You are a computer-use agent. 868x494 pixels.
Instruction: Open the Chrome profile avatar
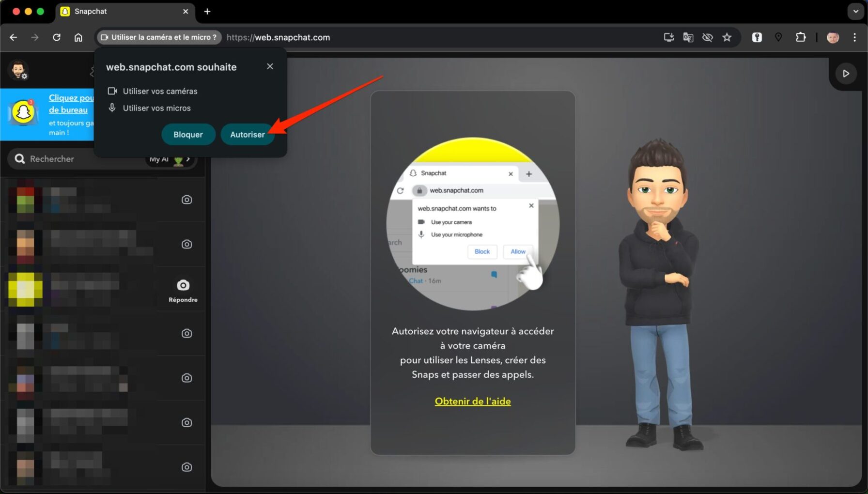833,37
